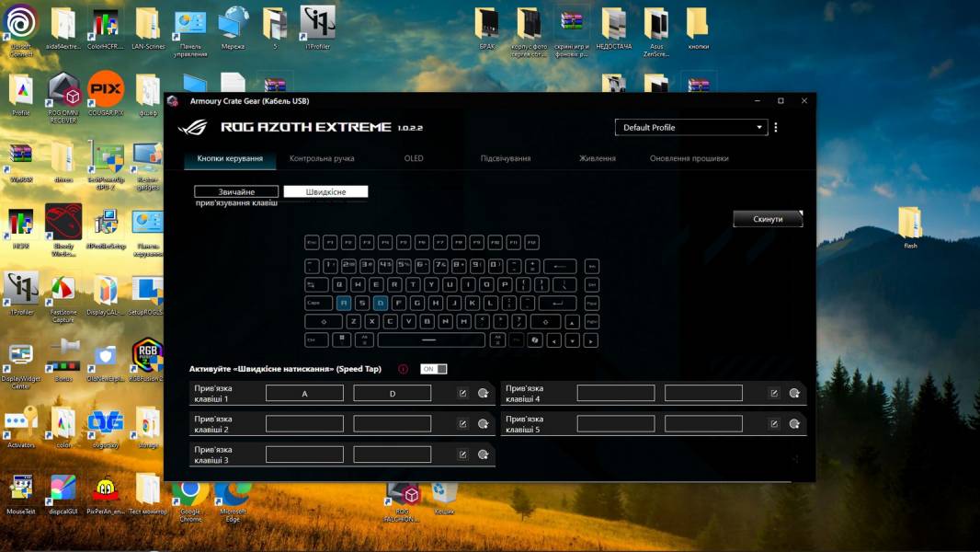
Task: Click the first input field of binding 2
Action: pyautogui.click(x=306, y=422)
